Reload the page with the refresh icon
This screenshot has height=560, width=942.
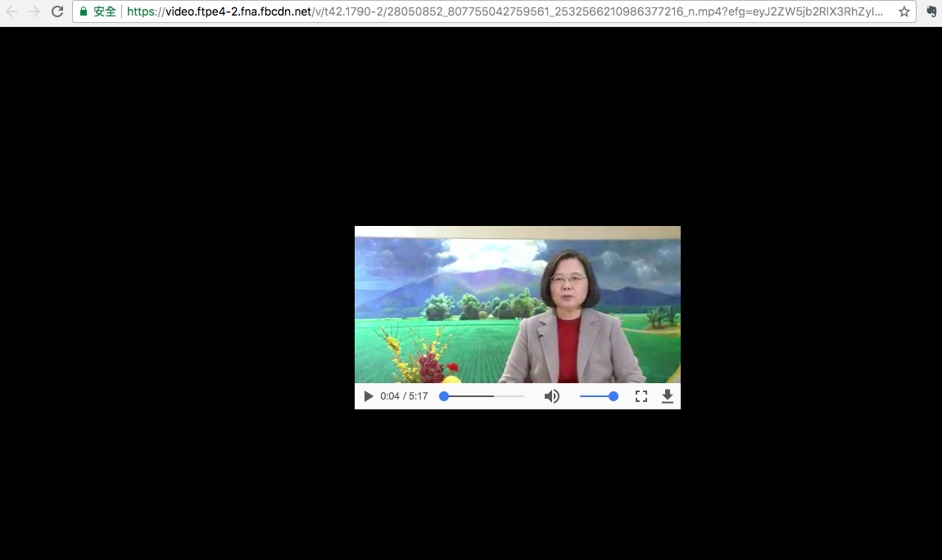[57, 11]
